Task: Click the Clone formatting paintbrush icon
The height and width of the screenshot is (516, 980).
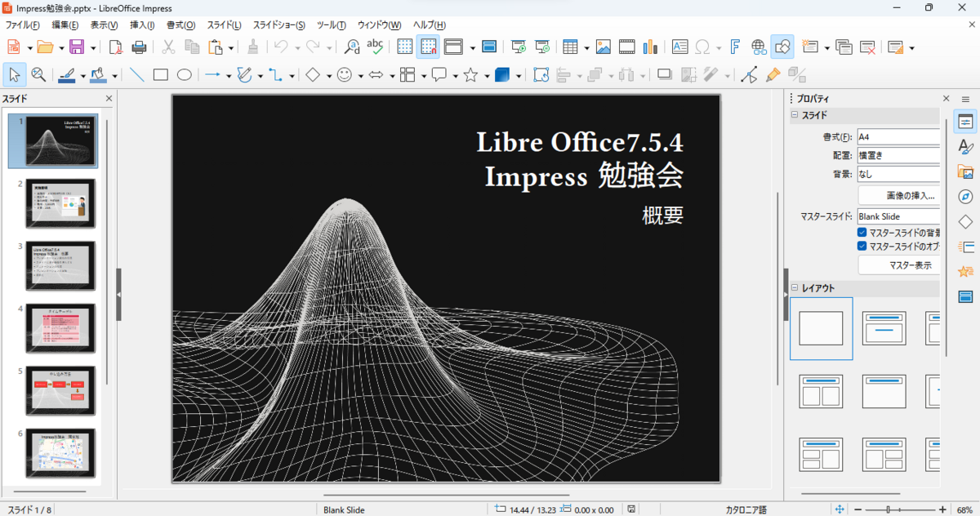Action: pos(253,47)
